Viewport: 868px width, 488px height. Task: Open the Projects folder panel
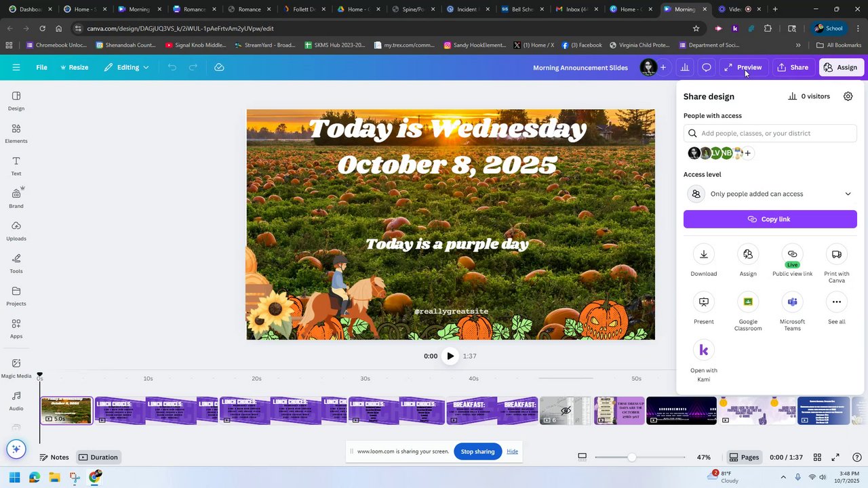[16, 296]
